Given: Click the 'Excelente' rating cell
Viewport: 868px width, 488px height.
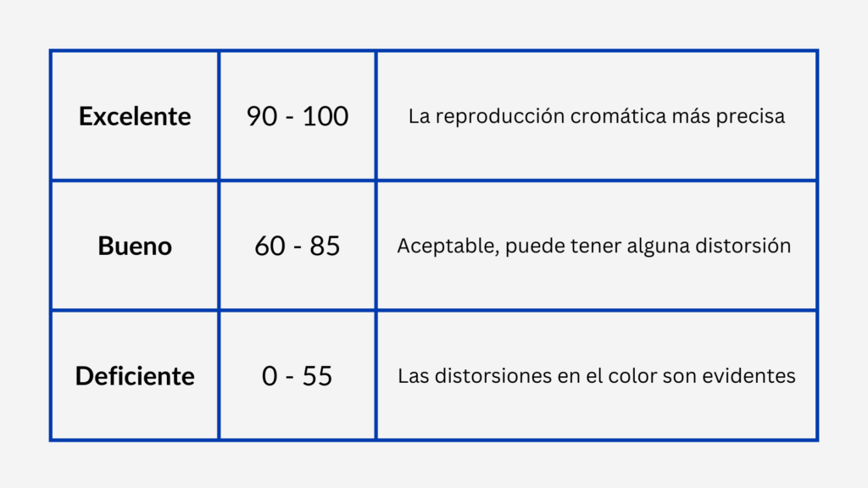Looking at the screenshot, I should [135, 116].
